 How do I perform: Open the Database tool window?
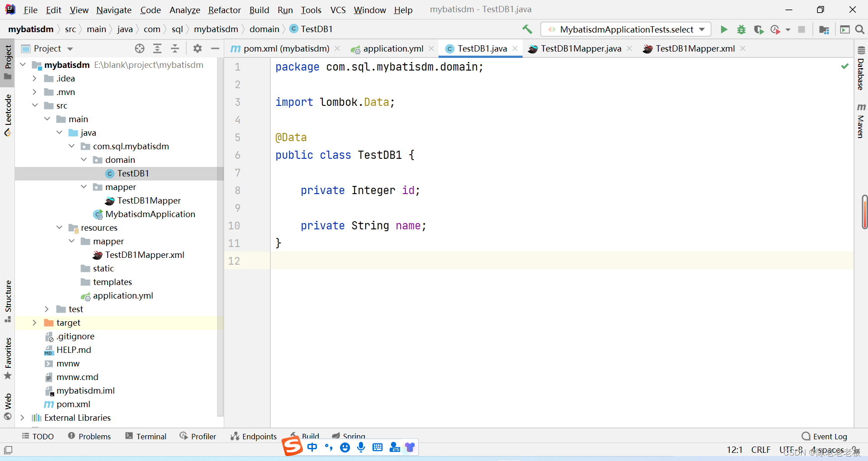click(x=861, y=68)
